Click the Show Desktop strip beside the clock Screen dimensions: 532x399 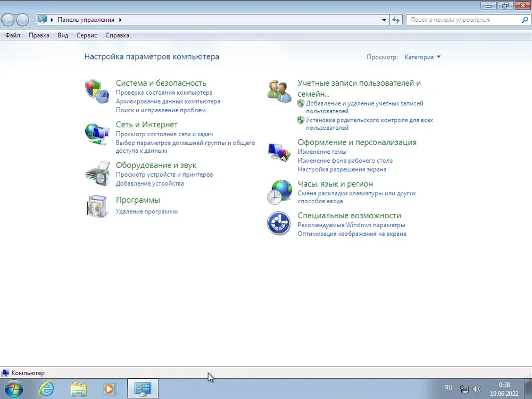click(x=528, y=389)
